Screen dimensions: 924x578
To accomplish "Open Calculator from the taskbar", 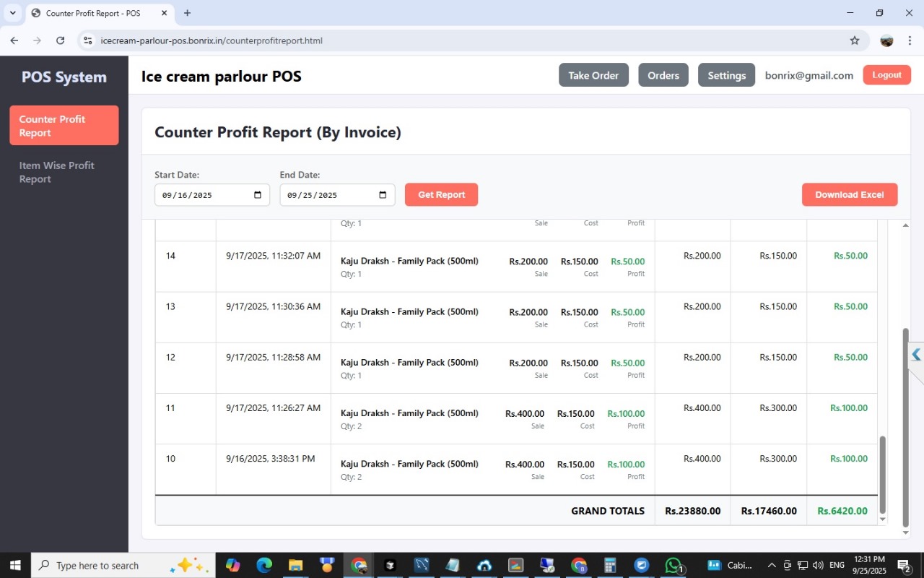I will click(610, 565).
